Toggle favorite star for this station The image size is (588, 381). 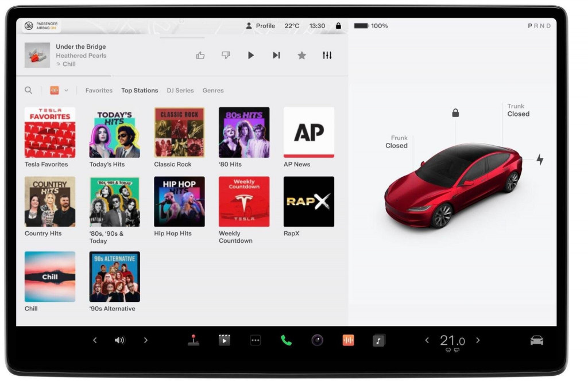(x=301, y=55)
